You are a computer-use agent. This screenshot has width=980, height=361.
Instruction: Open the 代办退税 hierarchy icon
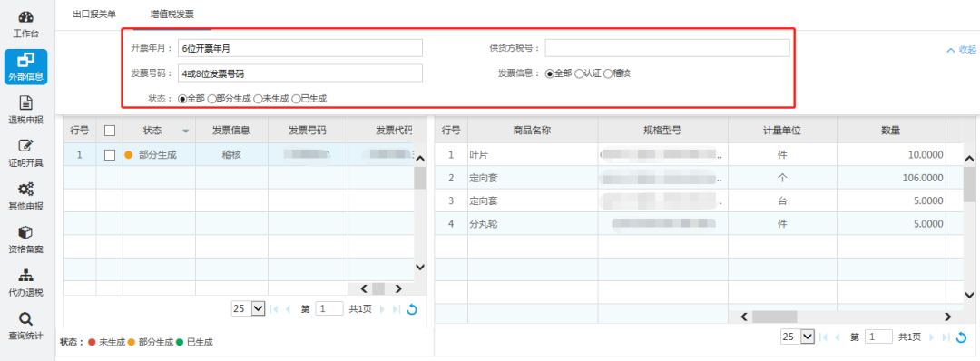coord(25,276)
